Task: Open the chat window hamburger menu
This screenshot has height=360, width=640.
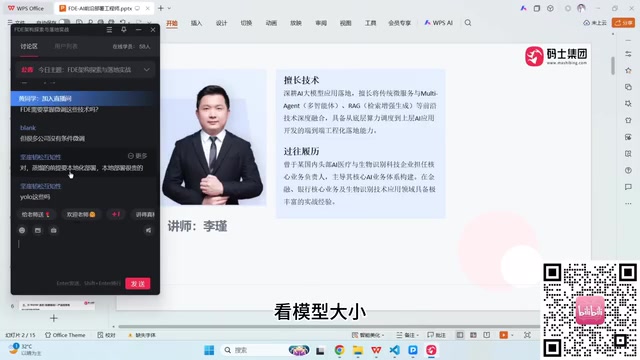Action: 109,30
